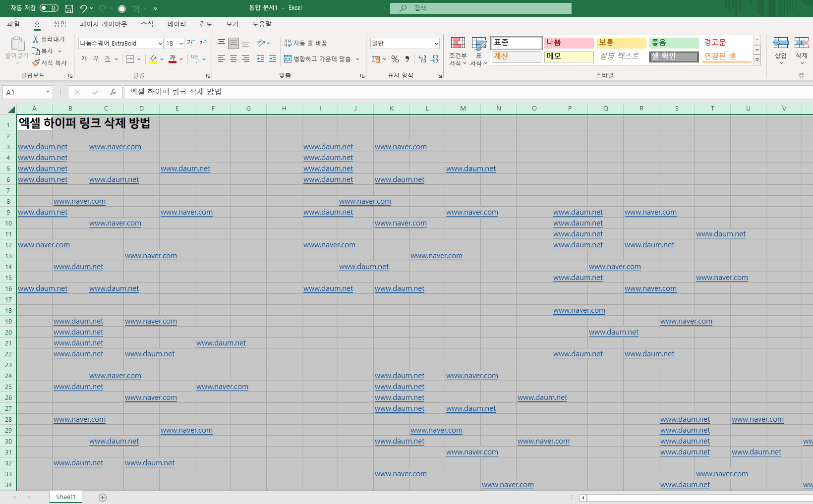Open the fill color dropdown arrow
This screenshot has width=813, height=504.
pyautogui.click(x=162, y=59)
